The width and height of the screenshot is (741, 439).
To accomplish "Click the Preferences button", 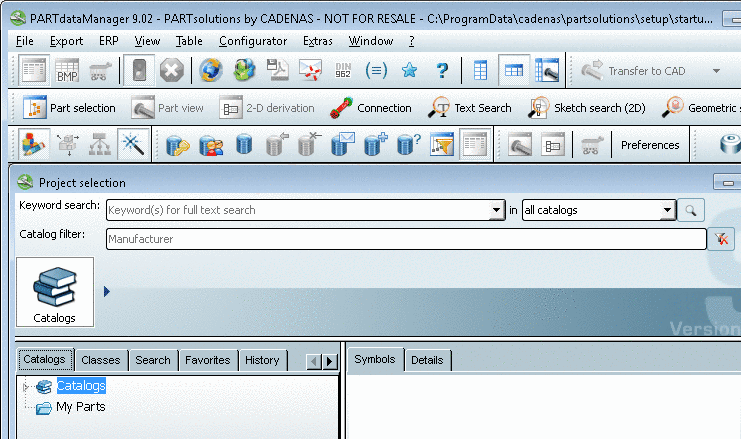I will click(650, 145).
